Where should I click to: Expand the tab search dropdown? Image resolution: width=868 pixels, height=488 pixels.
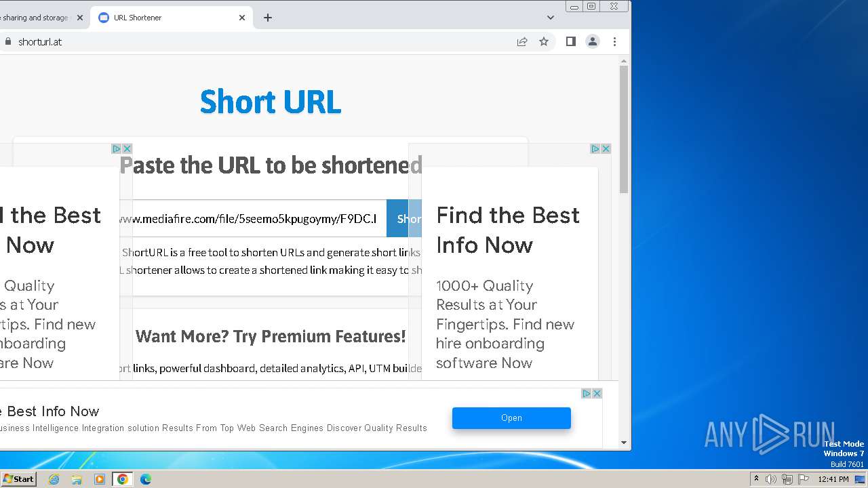coord(550,18)
